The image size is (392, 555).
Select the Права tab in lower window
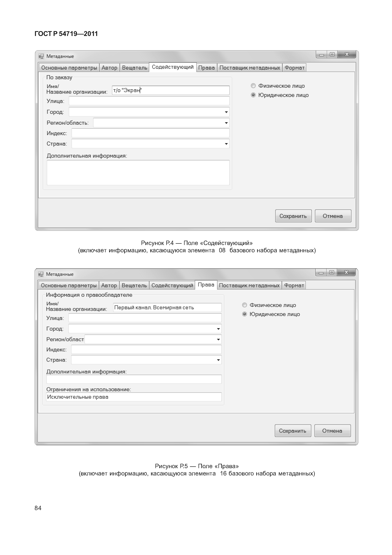pyautogui.click(x=206, y=285)
